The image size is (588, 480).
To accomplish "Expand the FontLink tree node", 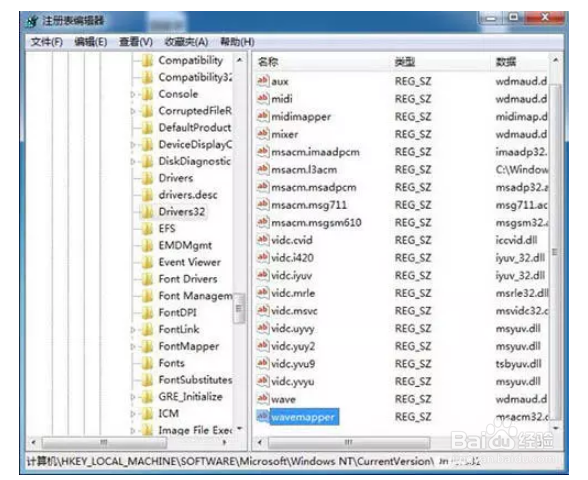I will coord(133,330).
